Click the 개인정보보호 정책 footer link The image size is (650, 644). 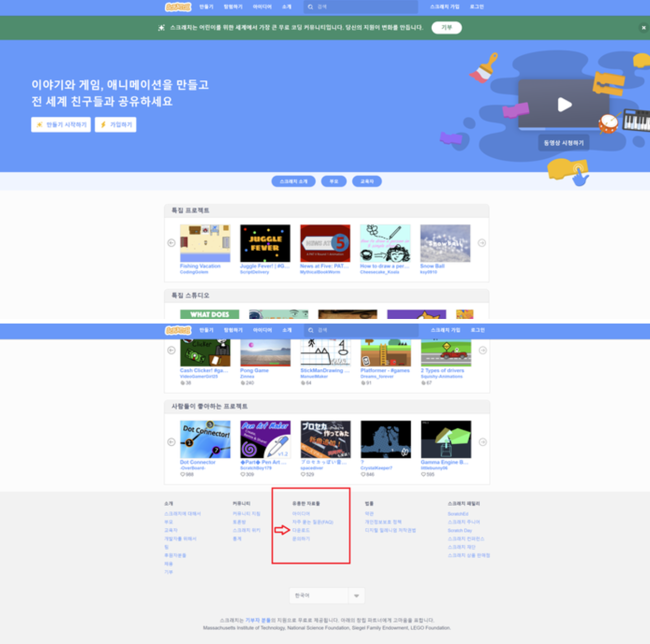[x=383, y=522]
